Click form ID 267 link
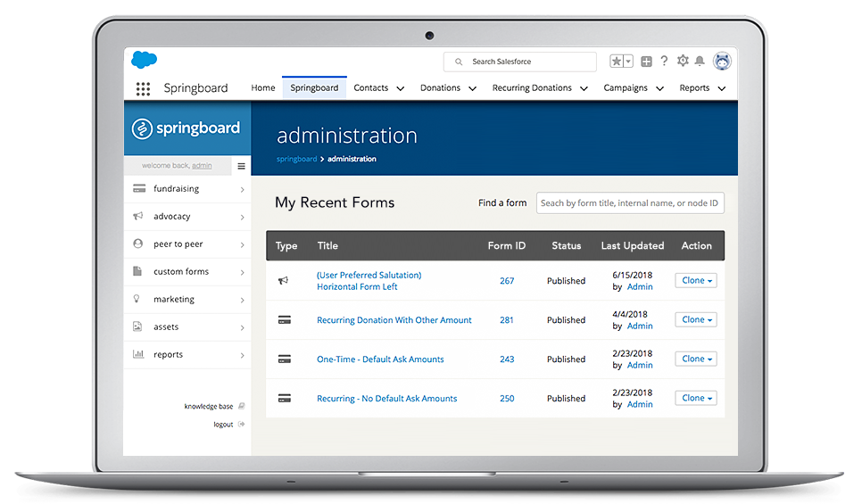This screenshot has width=862, height=504. click(x=507, y=281)
